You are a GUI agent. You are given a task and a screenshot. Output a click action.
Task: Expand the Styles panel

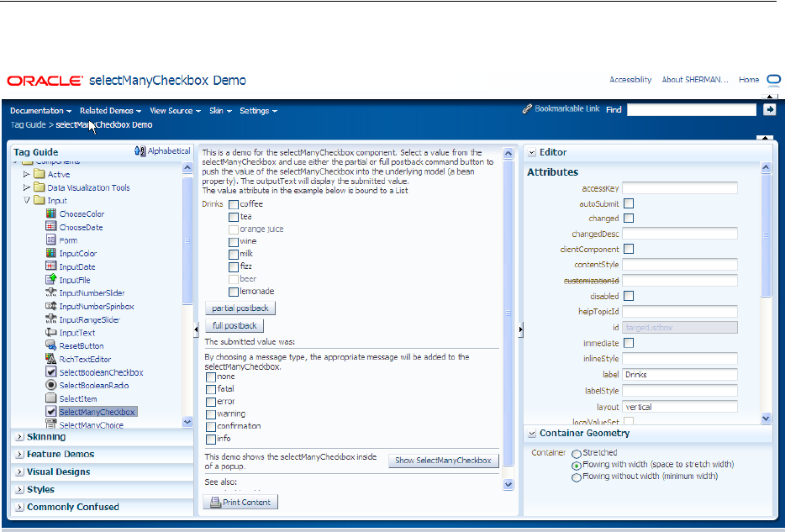[x=19, y=489]
